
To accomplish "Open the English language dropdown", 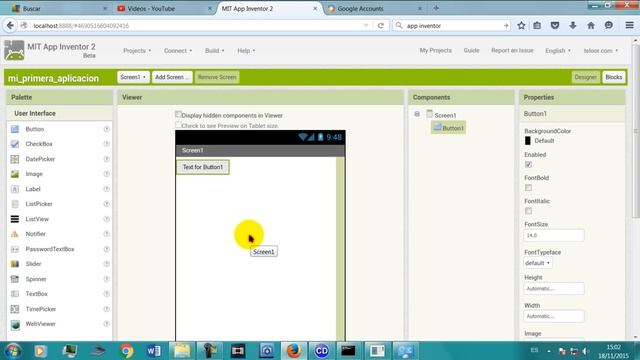I will click(x=558, y=51).
